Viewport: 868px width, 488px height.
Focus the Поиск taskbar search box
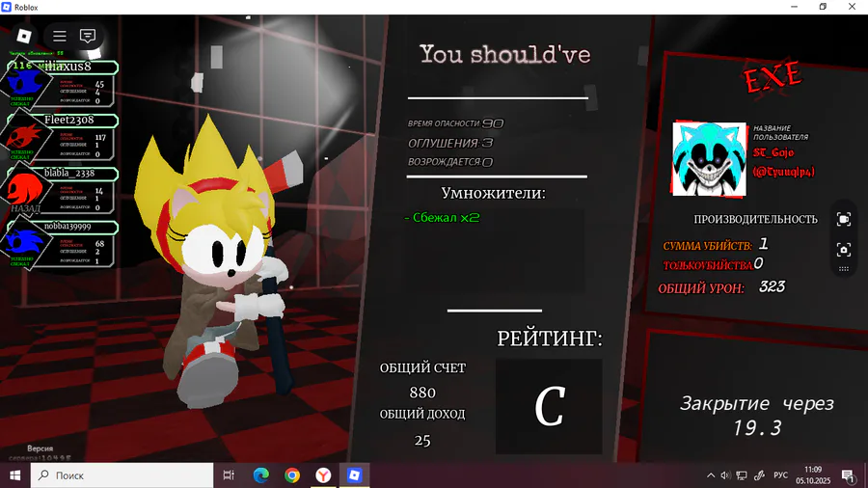point(122,475)
